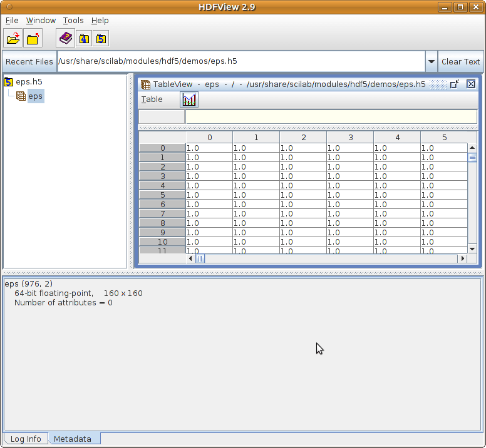Click cell at row 0, column 0
The image size is (486, 448).
click(x=209, y=148)
